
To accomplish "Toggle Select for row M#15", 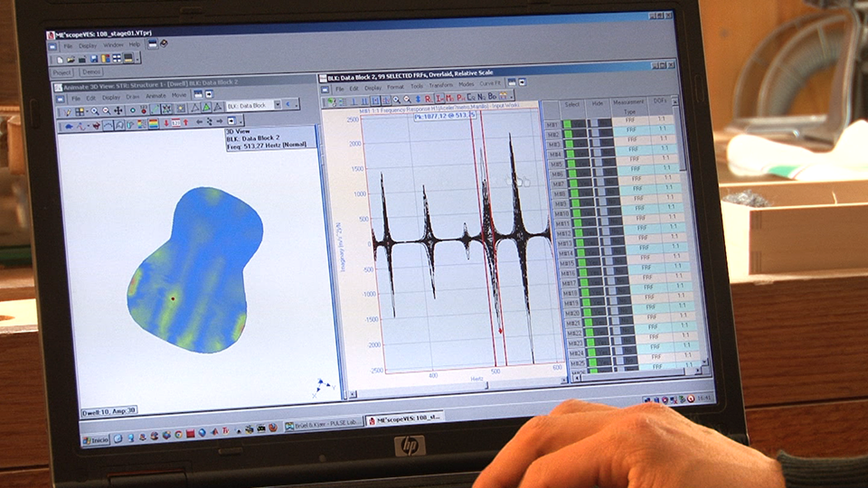I will 590,263.
